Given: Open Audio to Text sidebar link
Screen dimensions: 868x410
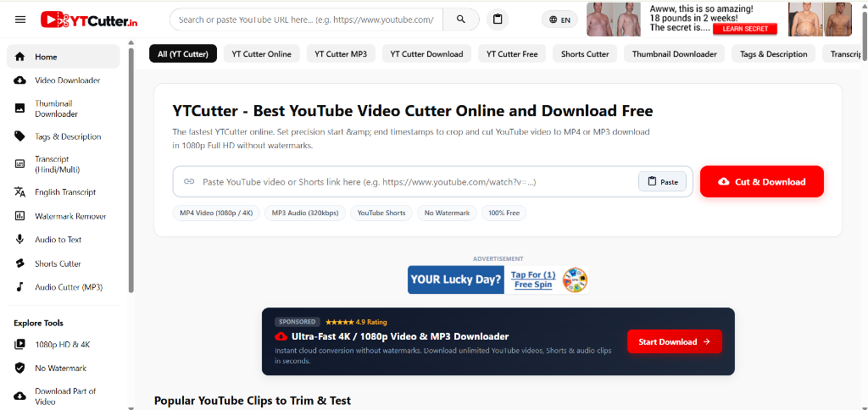Looking at the screenshot, I should [x=63, y=240].
